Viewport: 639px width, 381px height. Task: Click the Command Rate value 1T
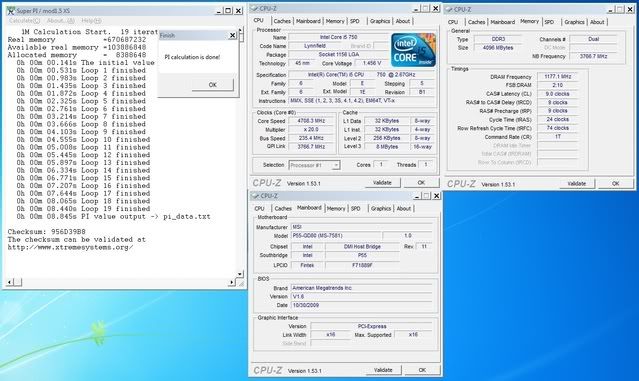[557, 137]
